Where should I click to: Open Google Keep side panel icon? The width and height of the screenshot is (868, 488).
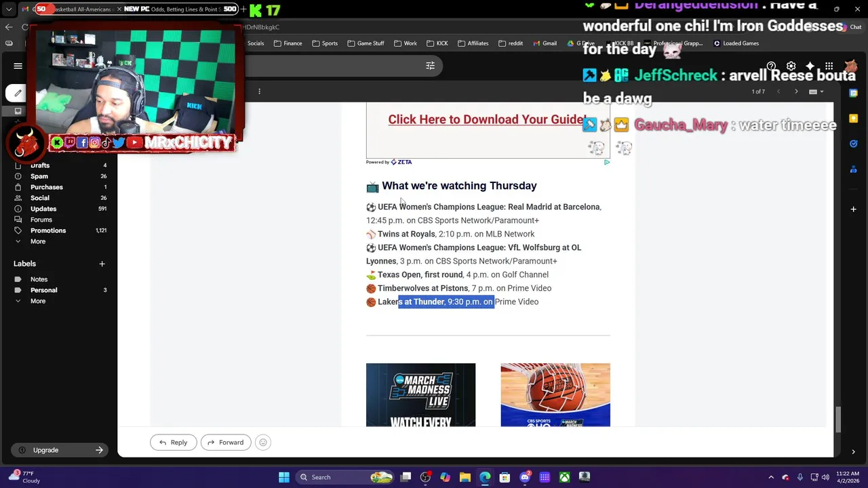pos(854,118)
